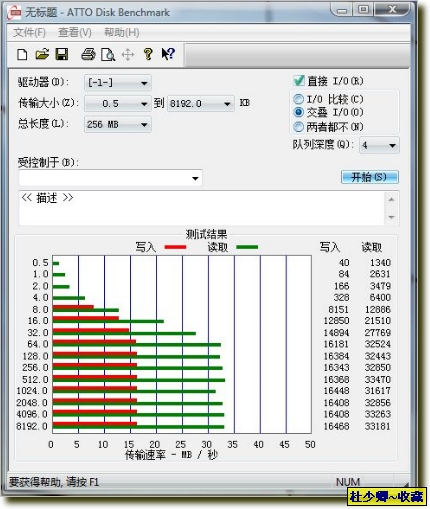Open the 驱动器 drive dropdown
The image size is (430, 509).
tap(118, 83)
